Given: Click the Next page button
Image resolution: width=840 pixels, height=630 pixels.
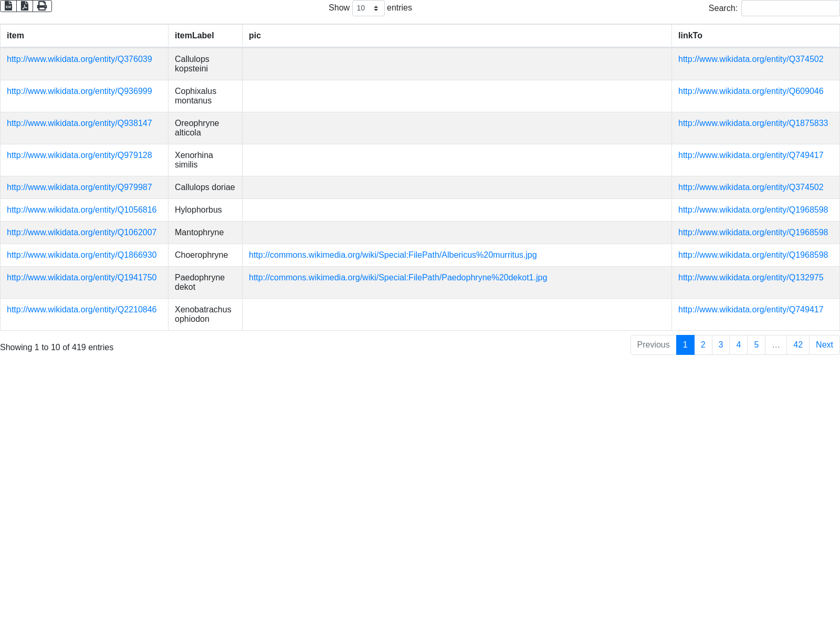Looking at the screenshot, I should [x=824, y=345].
